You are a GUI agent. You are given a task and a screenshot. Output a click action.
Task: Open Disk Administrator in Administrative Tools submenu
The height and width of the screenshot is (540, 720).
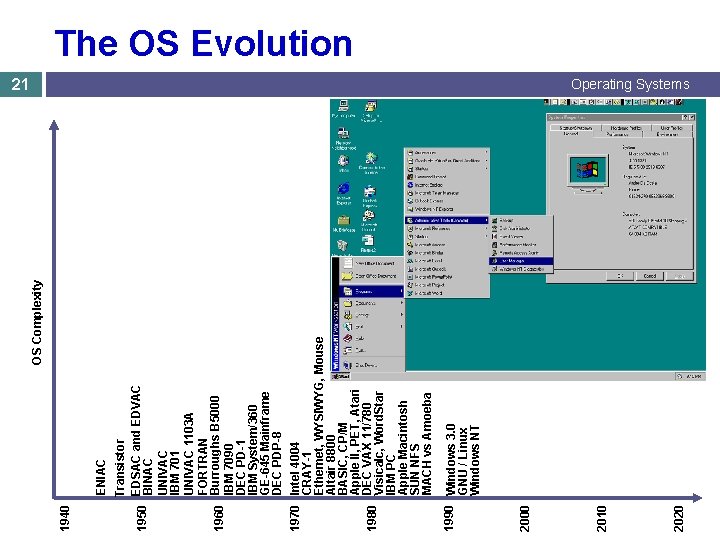(x=521, y=228)
